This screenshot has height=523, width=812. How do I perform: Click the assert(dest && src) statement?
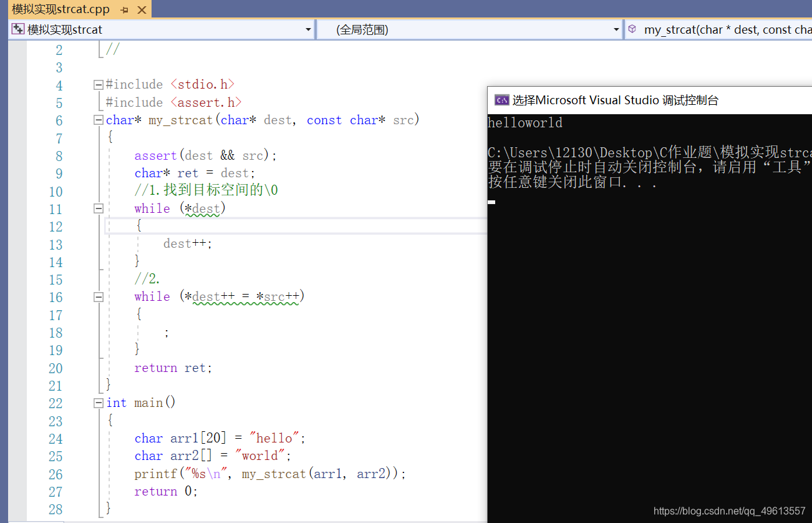[205, 155]
